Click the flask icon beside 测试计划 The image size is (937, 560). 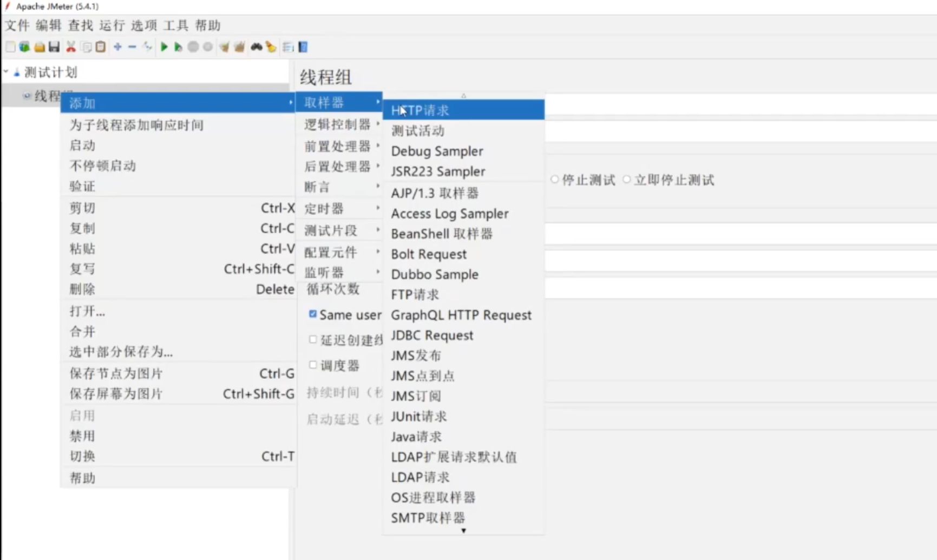(17, 72)
